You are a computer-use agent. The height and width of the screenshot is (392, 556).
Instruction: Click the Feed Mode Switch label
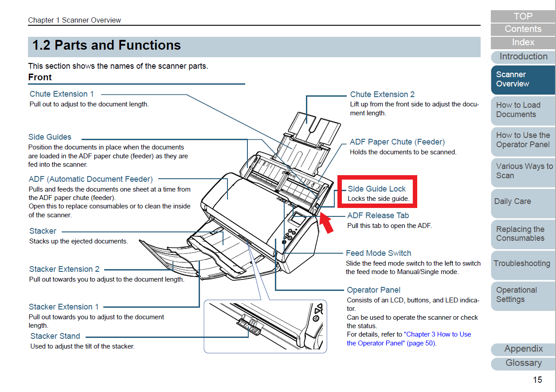[378, 253]
